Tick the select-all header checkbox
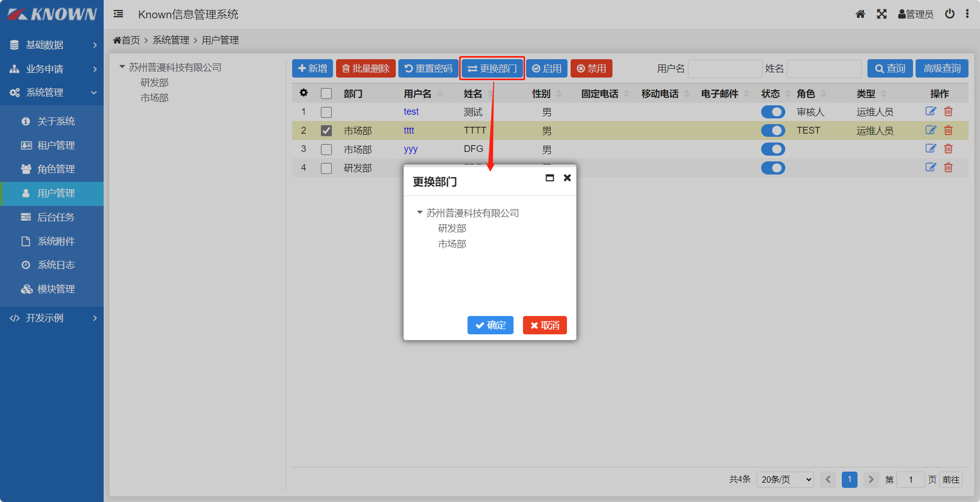Image resolution: width=980 pixels, height=502 pixels. [x=326, y=93]
